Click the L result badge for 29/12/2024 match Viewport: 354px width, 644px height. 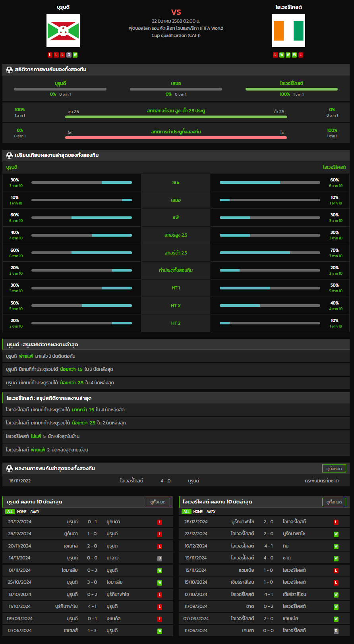pyautogui.click(x=160, y=522)
